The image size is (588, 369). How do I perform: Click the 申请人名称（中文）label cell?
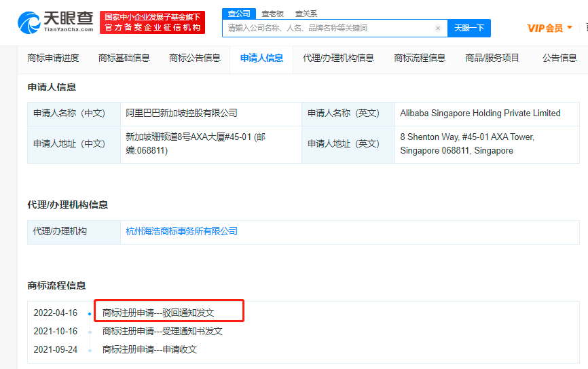(x=74, y=113)
